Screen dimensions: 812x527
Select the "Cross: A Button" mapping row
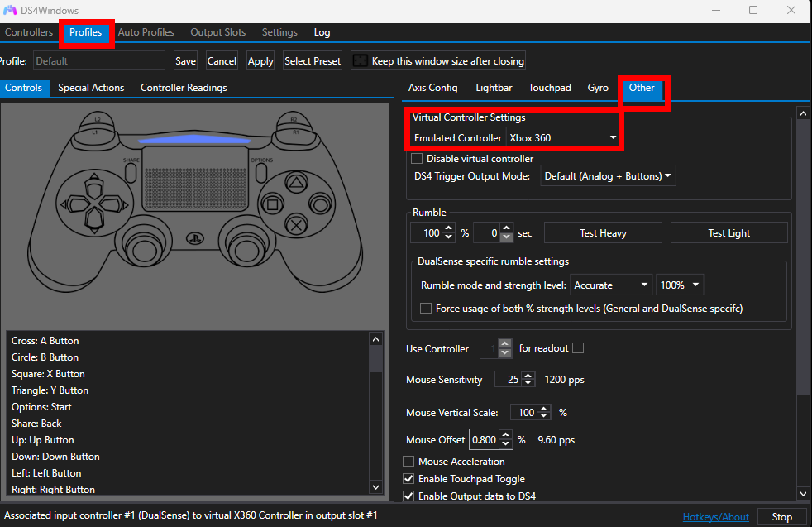tap(189, 341)
